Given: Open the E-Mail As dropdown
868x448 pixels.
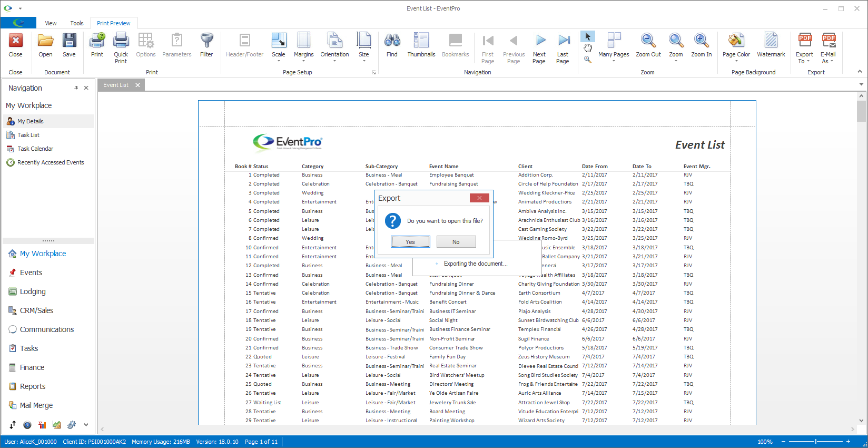Looking at the screenshot, I should (828, 48).
